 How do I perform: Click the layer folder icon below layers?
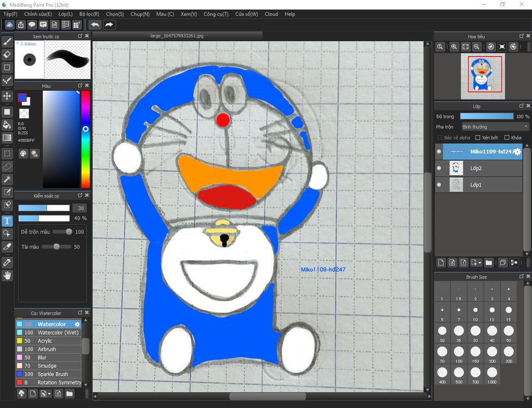click(x=488, y=262)
